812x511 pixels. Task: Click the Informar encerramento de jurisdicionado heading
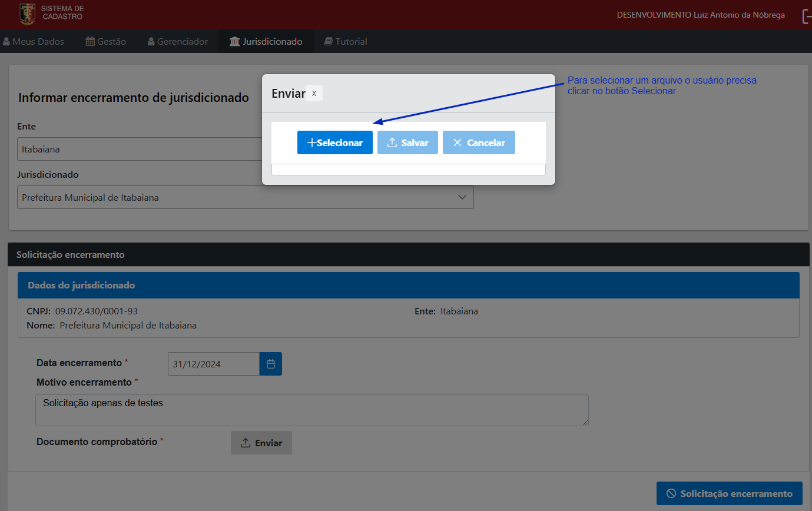pos(134,98)
